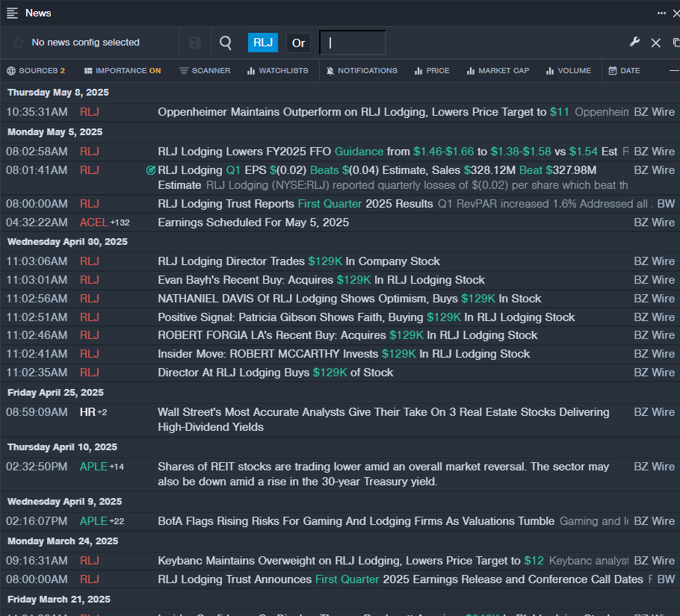Open the three-dot more options menu

click(661, 13)
